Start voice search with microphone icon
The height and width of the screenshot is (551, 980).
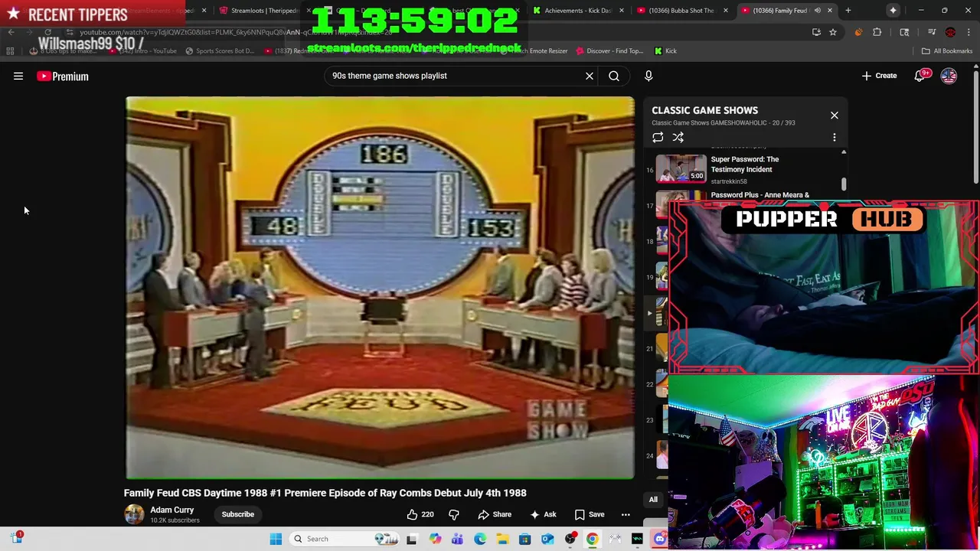click(648, 76)
